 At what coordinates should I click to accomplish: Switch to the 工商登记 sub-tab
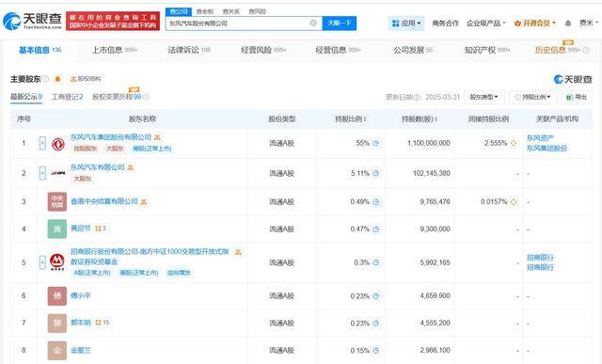(67, 97)
